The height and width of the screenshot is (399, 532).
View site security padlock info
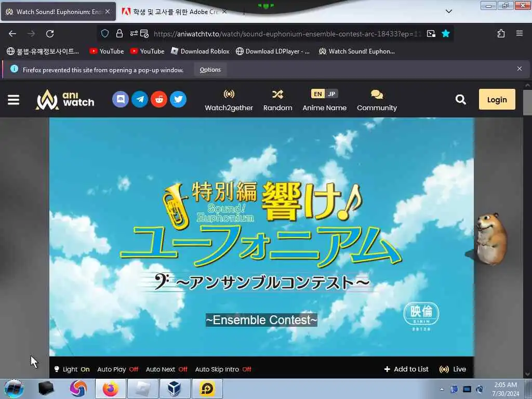(x=119, y=34)
